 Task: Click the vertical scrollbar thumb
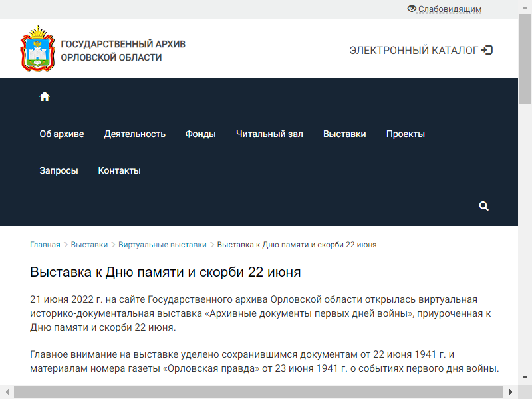click(x=525, y=60)
